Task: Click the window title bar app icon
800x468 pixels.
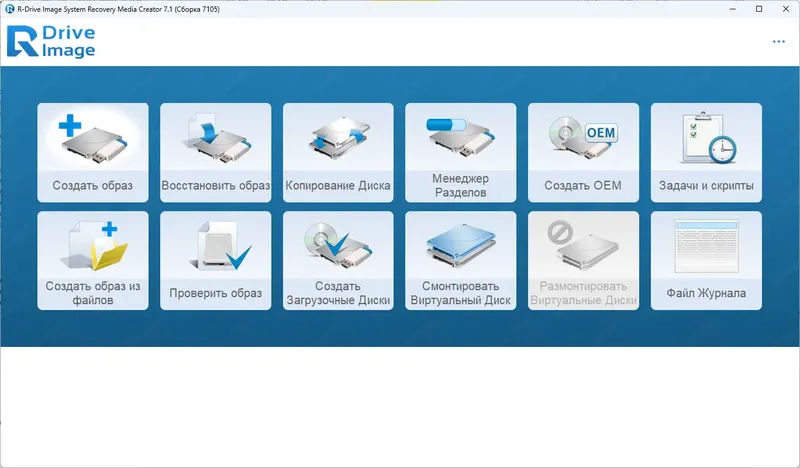Action: pos(9,9)
